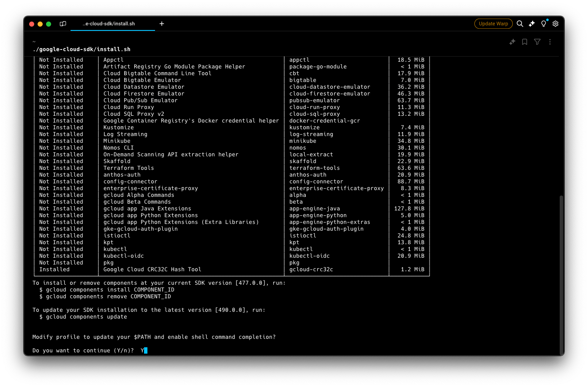The height and width of the screenshot is (387, 588).
Task: Click the 'bigtable' component ID
Action: [303, 80]
